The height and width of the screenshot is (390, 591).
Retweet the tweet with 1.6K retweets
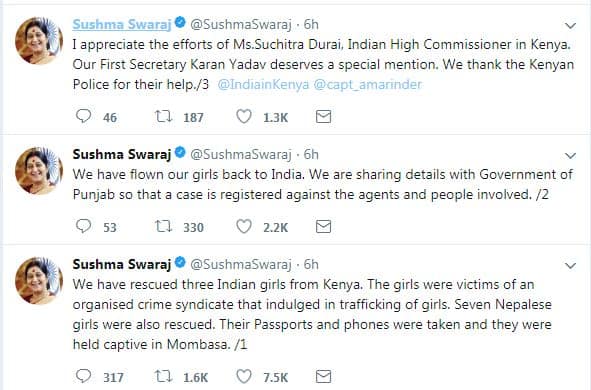click(x=164, y=376)
